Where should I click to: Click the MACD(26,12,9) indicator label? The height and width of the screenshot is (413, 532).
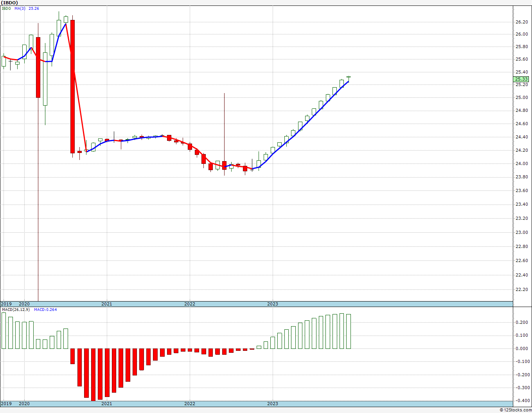coord(16,310)
